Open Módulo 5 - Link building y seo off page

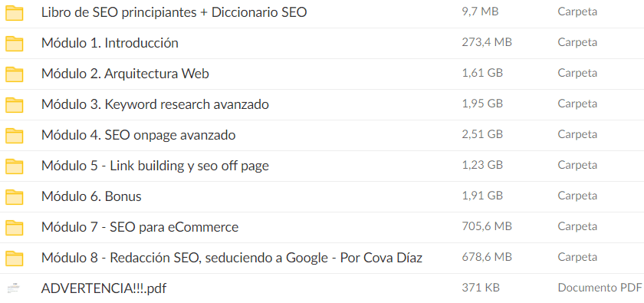coord(155,166)
